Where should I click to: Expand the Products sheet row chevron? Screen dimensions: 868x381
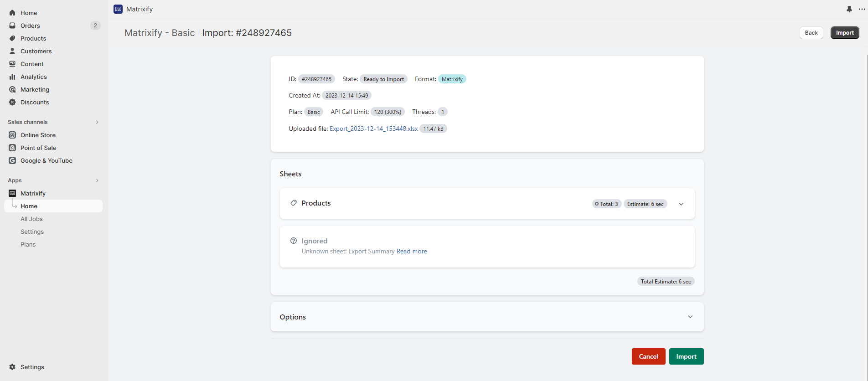(681, 204)
